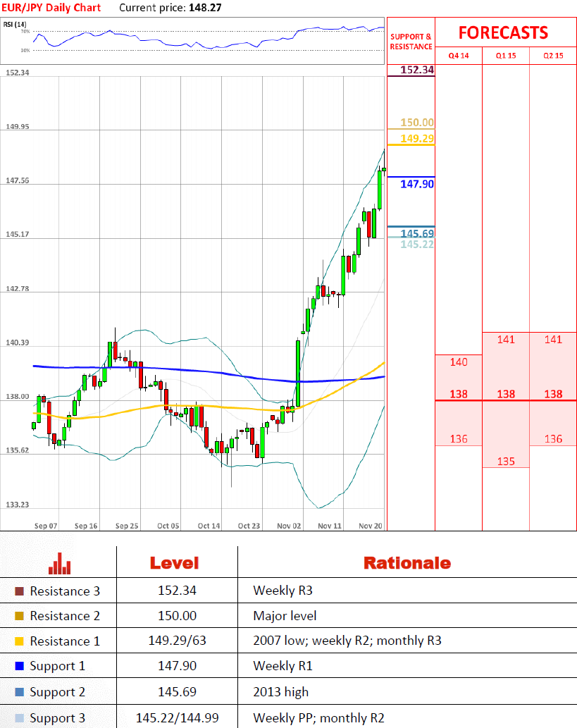Screen dimensions: 577x728
Task: Click the Sep 07 date axis label
Action: (46, 526)
